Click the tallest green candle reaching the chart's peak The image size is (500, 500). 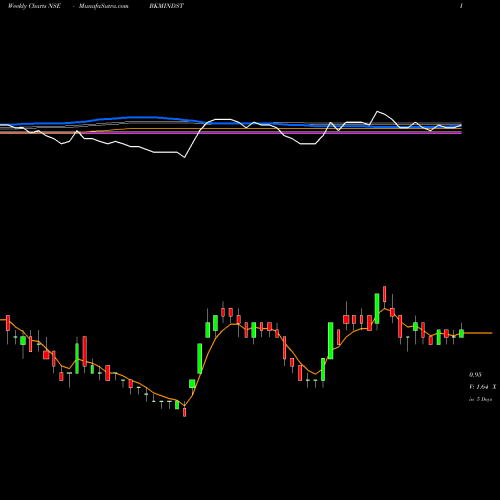(377, 308)
